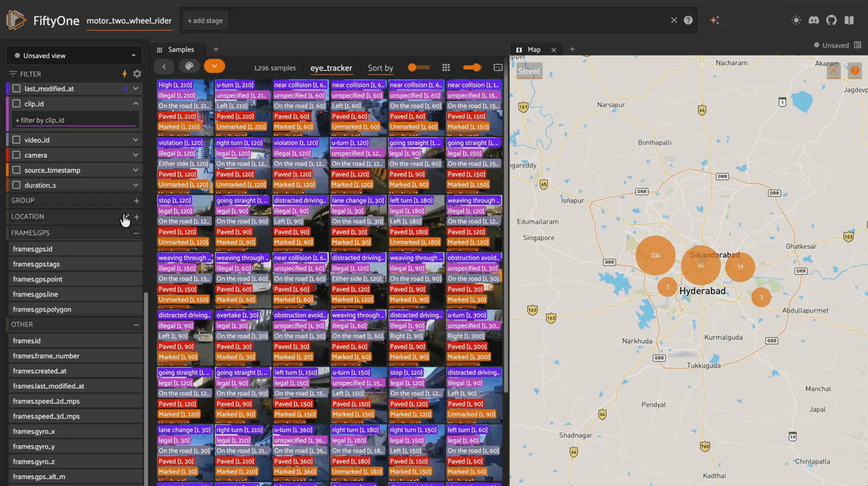
Task: Click the map cluster labeled 236
Action: coord(655,255)
